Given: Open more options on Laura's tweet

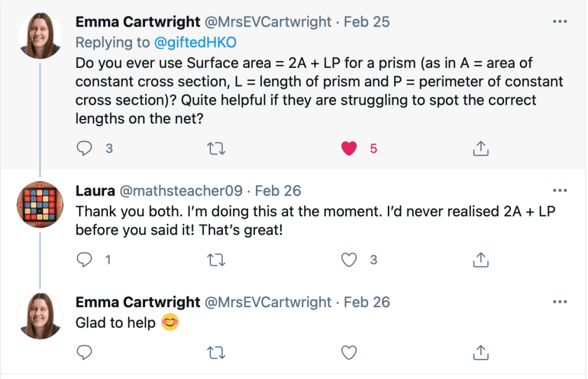Looking at the screenshot, I should point(559,190).
